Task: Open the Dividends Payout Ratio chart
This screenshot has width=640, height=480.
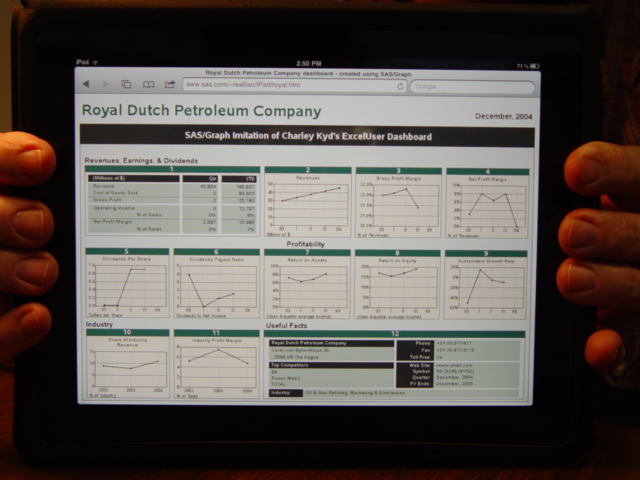Action: point(216,283)
